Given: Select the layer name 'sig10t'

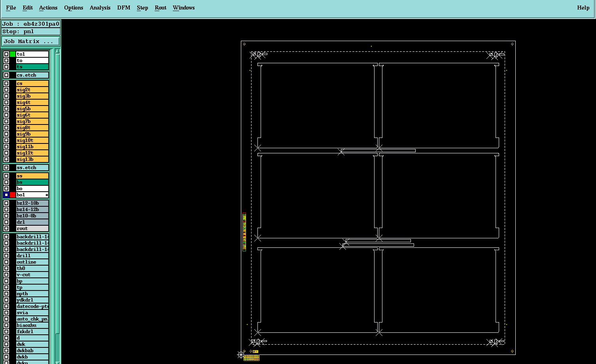Looking at the screenshot, I should tap(32, 140).
